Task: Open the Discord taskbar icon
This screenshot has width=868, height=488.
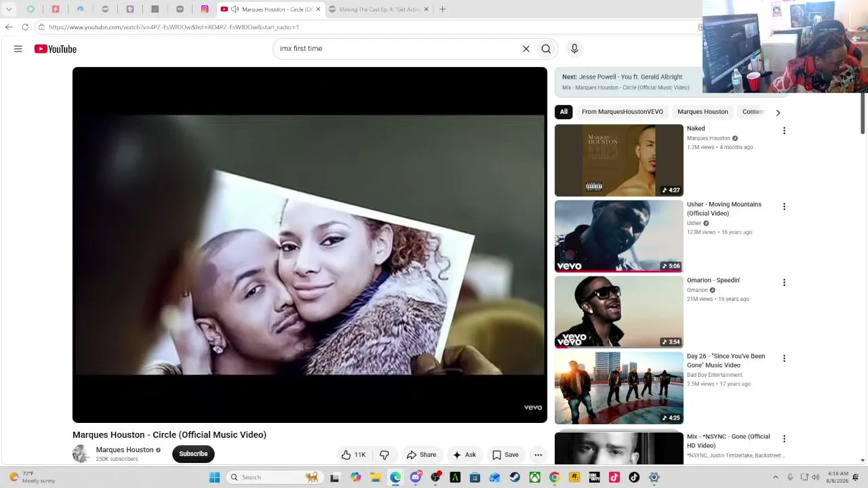Action: point(415,477)
